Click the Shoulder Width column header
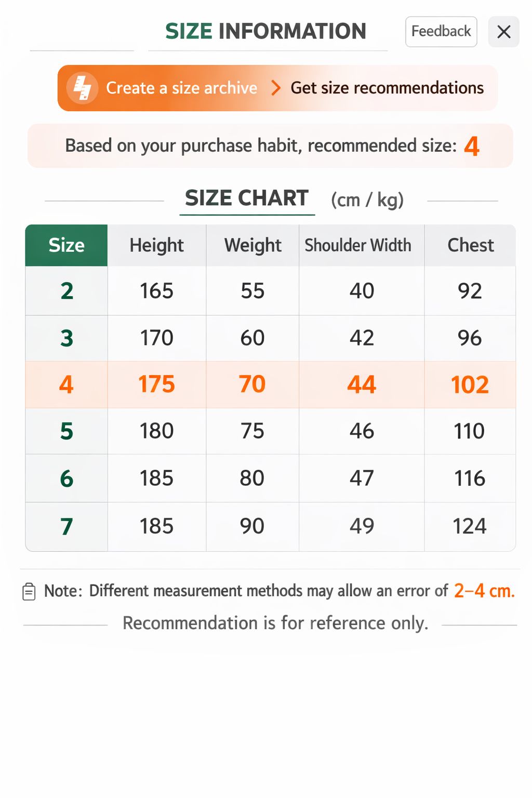Screen dimensions: 532x798 pos(358,245)
